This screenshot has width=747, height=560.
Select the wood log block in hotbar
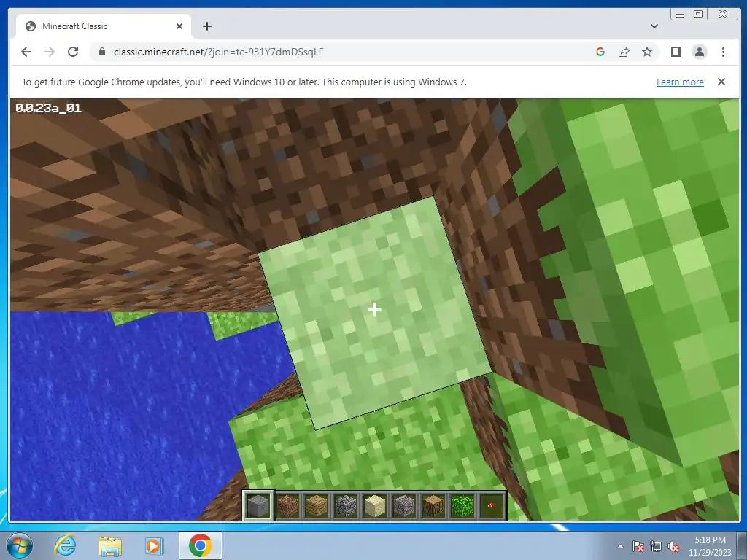(433, 505)
